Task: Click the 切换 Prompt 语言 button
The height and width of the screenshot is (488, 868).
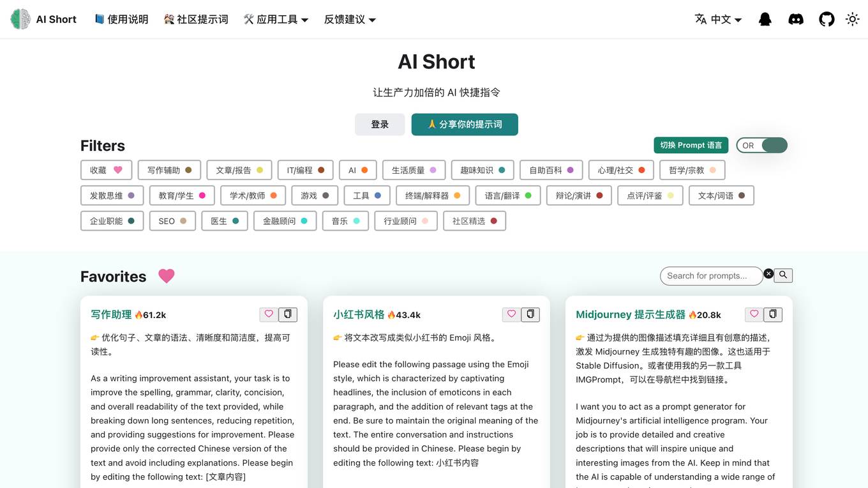Action: pos(691,145)
